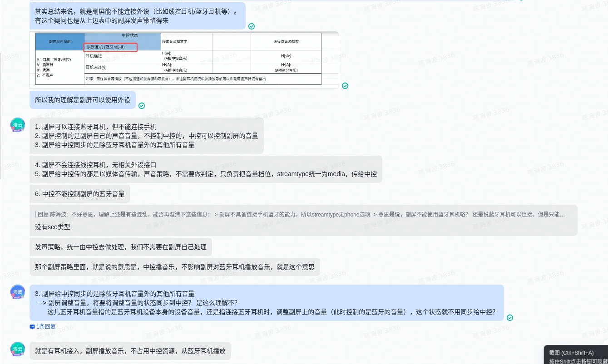Open 海波's avatar profile

click(x=18, y=292)
